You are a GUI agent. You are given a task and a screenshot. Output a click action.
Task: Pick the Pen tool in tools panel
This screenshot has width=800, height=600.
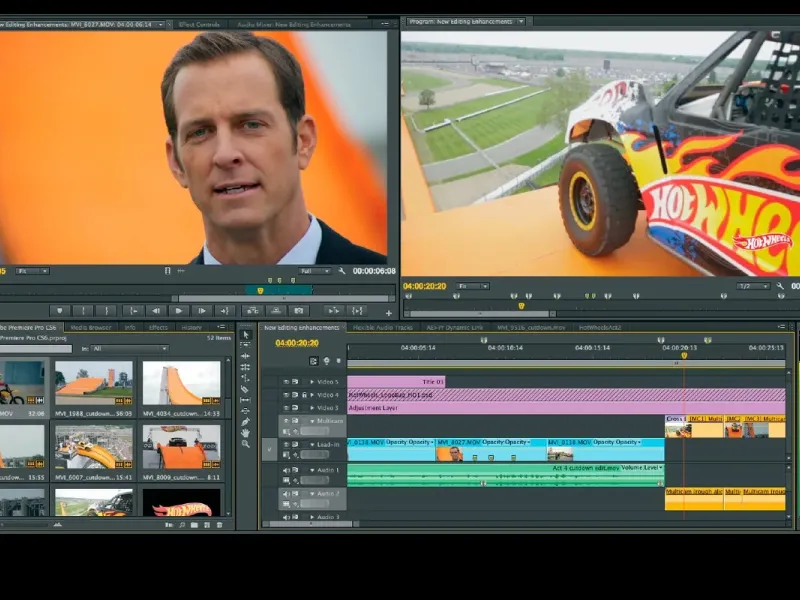[x=246, y=421]
